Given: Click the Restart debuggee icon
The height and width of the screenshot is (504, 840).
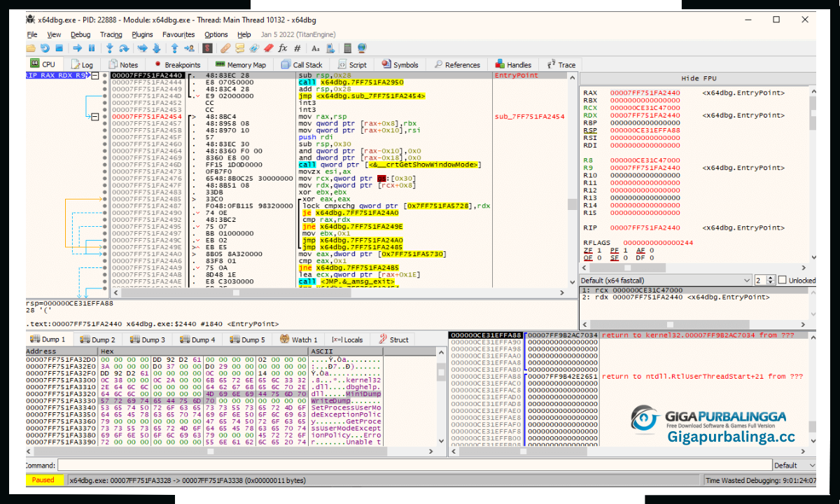Looking at the screenshot, I should point(45,48).
